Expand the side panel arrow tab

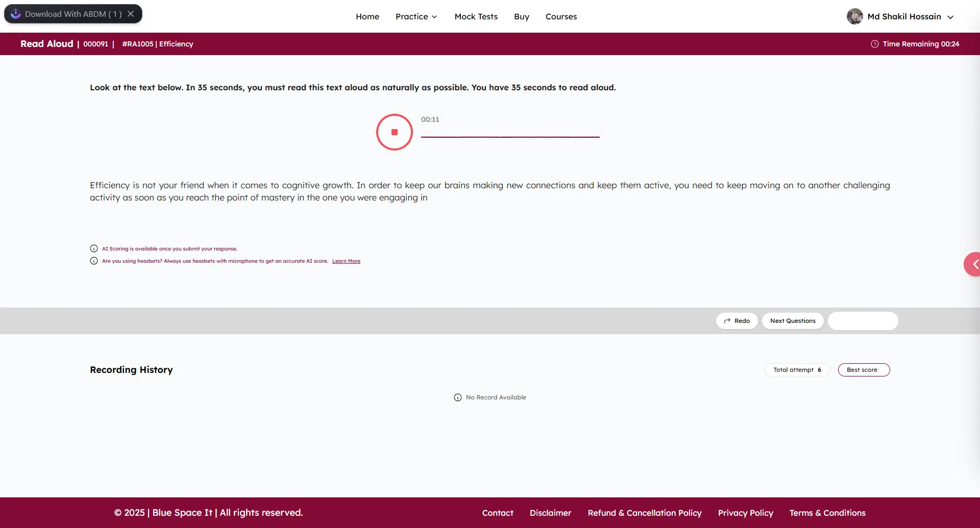point(973,264)
